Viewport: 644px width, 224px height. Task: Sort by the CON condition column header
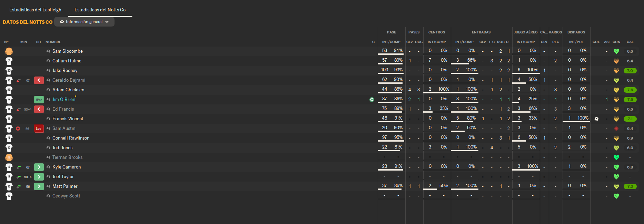616,42
